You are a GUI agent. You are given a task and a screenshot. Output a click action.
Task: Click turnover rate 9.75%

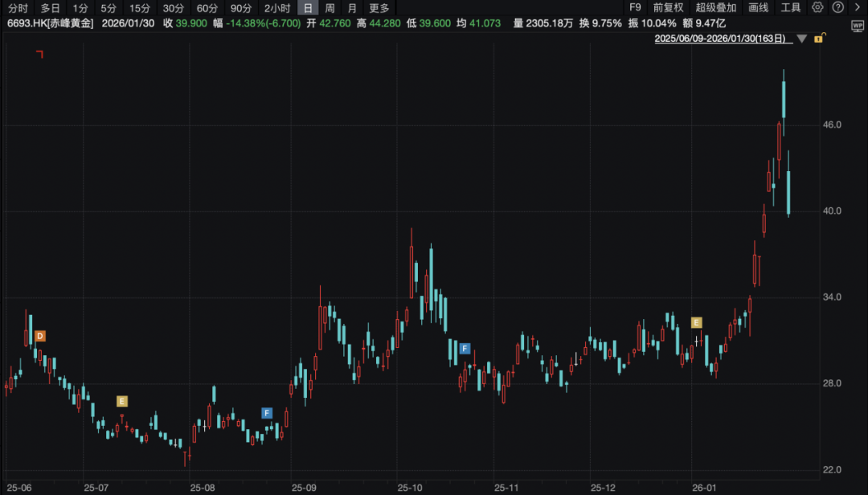tap(607, 23)
